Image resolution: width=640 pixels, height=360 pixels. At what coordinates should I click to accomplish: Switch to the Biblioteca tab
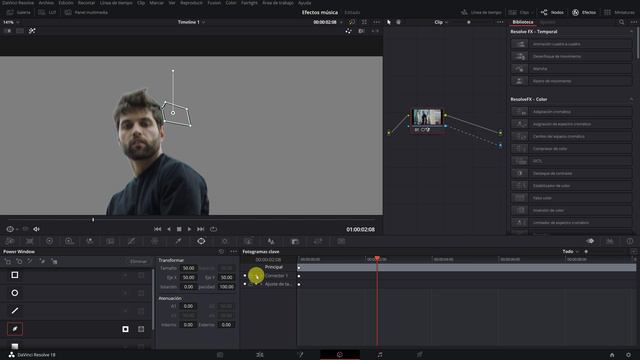pos(522,22)
